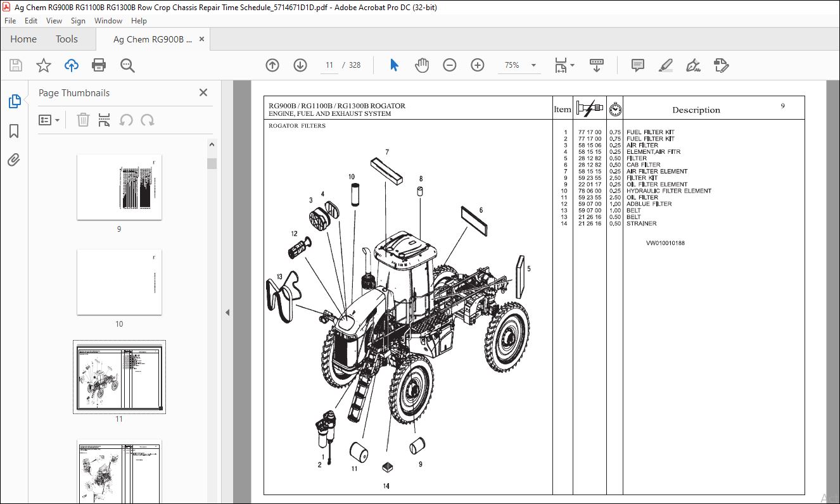Click 'CAB FILTER' description text
The height and width of the screenshot is (504, 840).
tap(643, 165)
